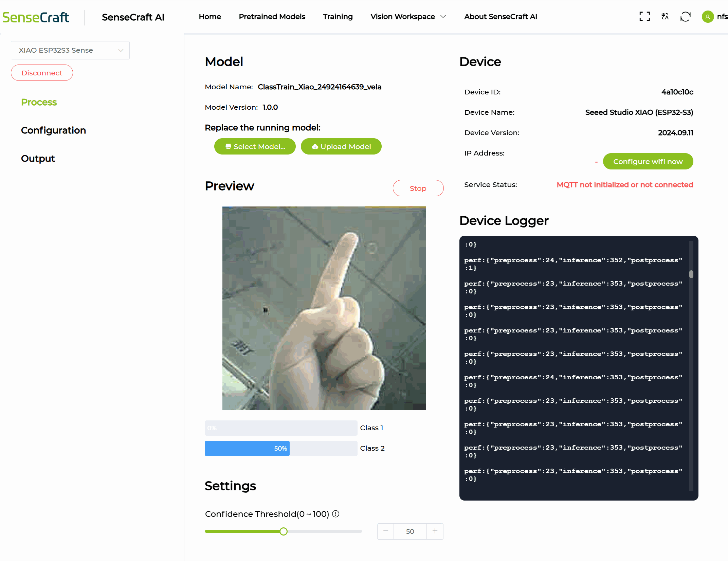This screenshot has height=561, width=728.
Task: Open the Pretrained Models page
Action: point(272,16)
